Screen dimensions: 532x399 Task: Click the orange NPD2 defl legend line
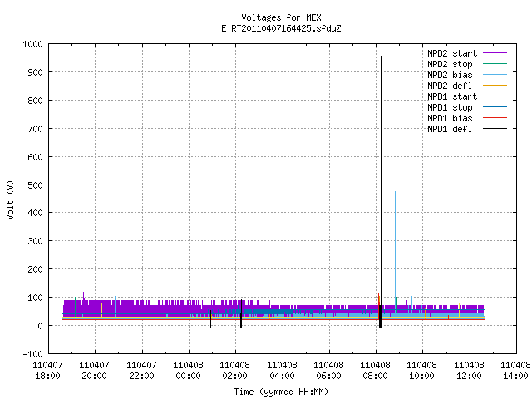(495, 85)
